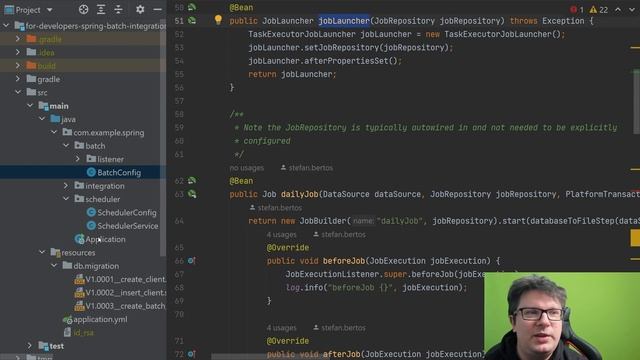The image size is (640, 360).
Task: Go to previous highlighted error arrow
Action: coord(618,9)
